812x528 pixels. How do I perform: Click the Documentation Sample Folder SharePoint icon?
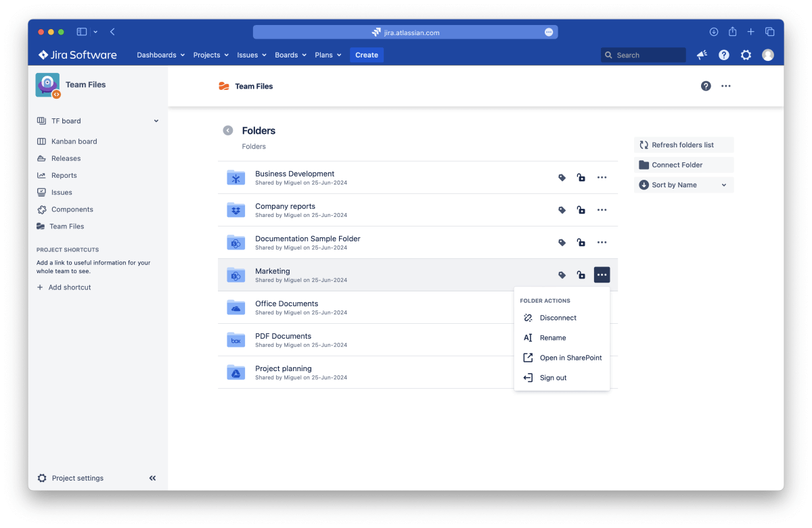[x=235, y=243]
